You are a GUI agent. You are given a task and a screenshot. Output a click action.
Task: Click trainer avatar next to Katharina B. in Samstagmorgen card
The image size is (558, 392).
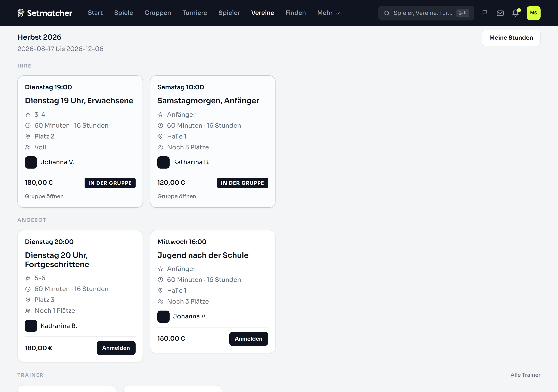163,162
